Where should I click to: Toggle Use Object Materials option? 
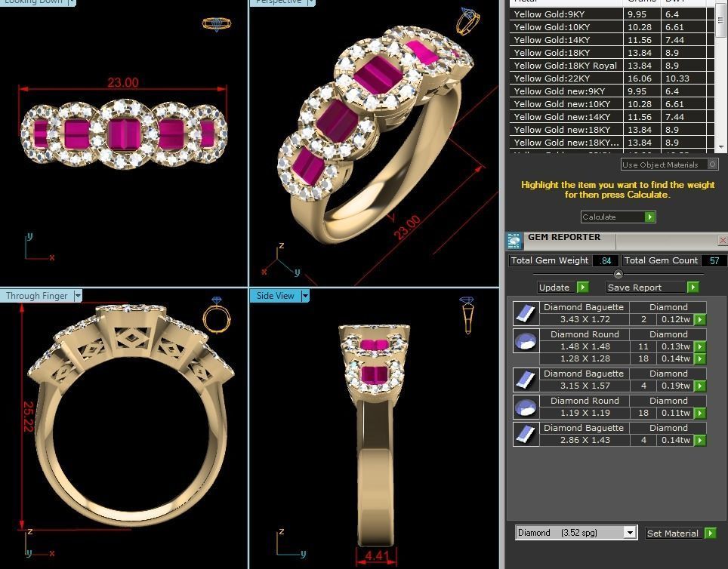click(712, 165)
